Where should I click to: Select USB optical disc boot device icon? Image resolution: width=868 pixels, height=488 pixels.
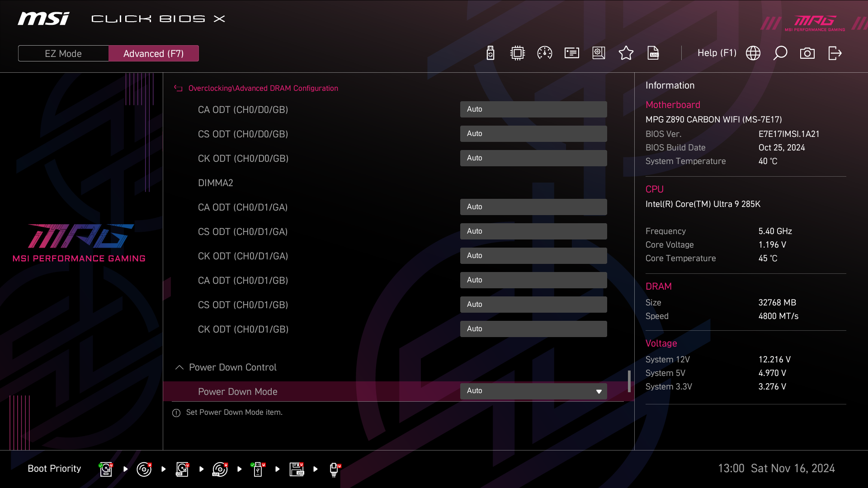tap(220, 469)
